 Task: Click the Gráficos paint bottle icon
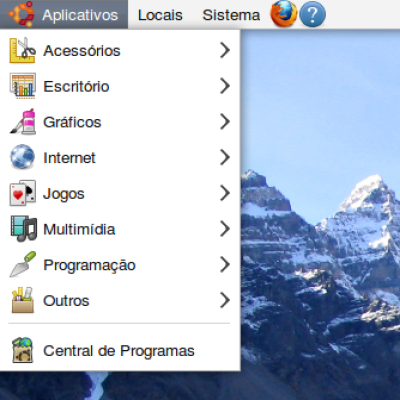tap(22, 122)
